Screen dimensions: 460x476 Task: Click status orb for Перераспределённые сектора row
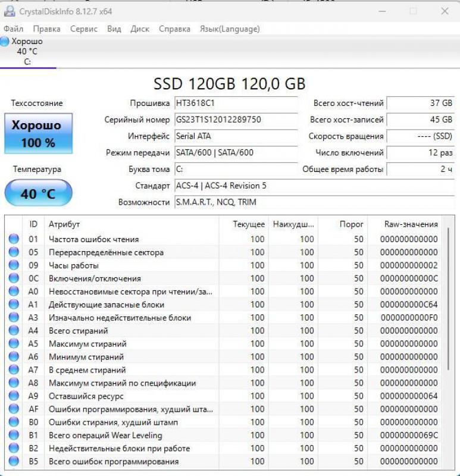pos(14,252)
